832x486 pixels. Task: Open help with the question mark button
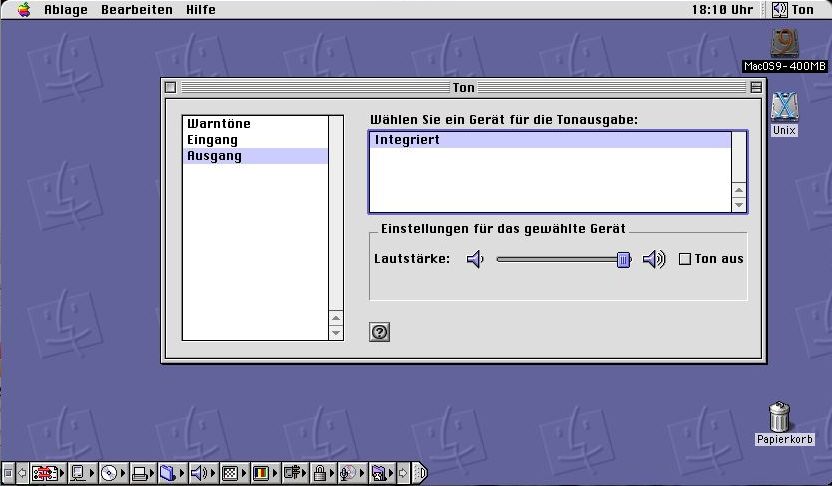pyautogui.click(x=379, y=332)
